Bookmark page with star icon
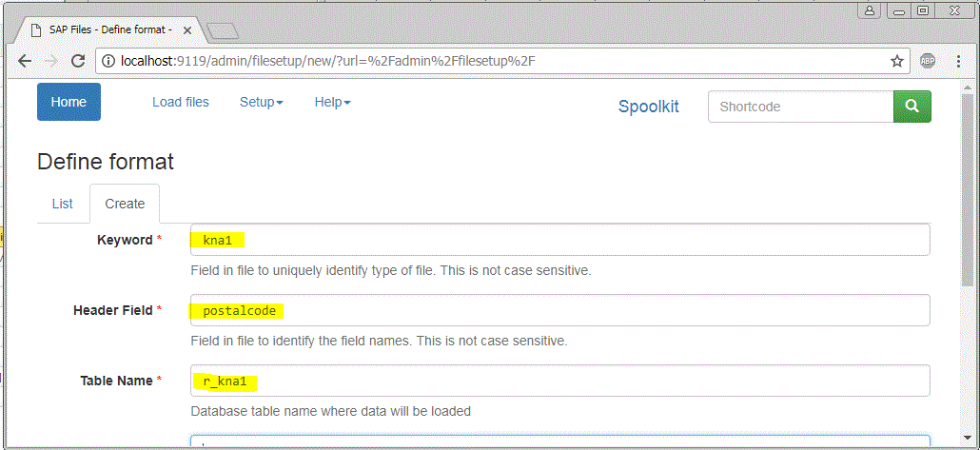980x450 pixels. pos(897,61)
